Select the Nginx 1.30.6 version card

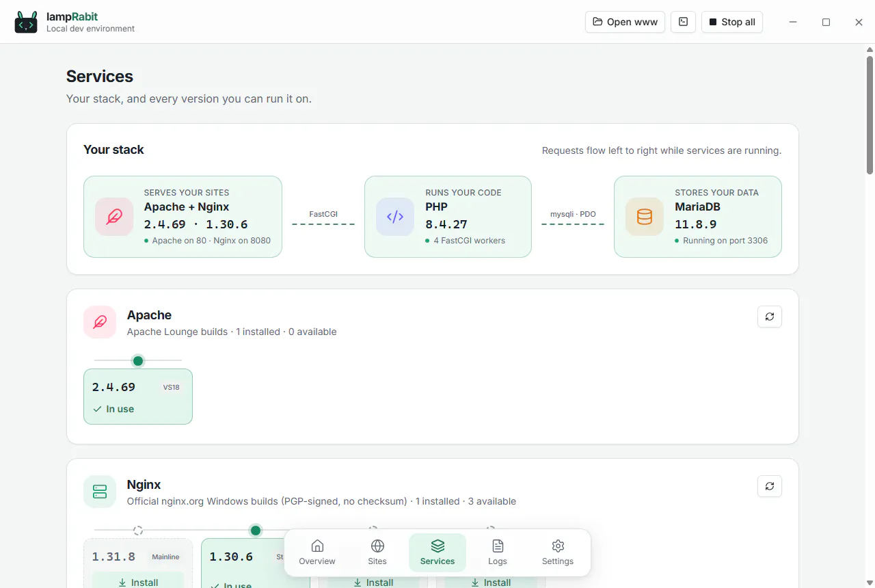click(x=256, y=563)
